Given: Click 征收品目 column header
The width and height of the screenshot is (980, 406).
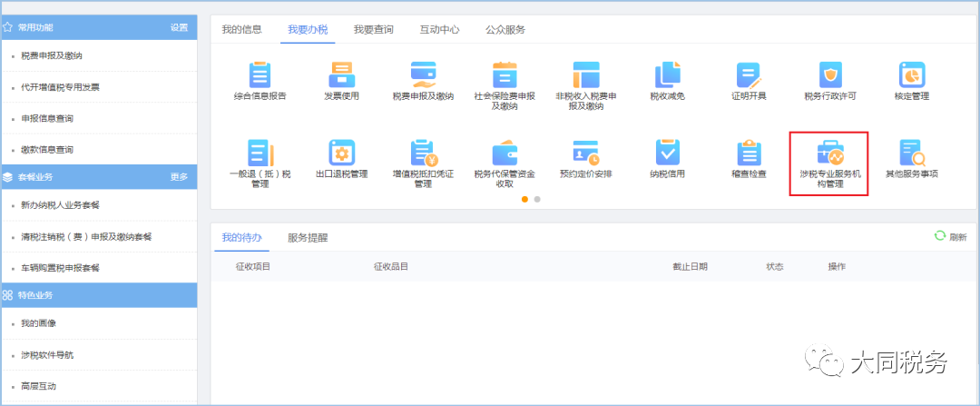Looking at the screenshot, I should 391,266.
